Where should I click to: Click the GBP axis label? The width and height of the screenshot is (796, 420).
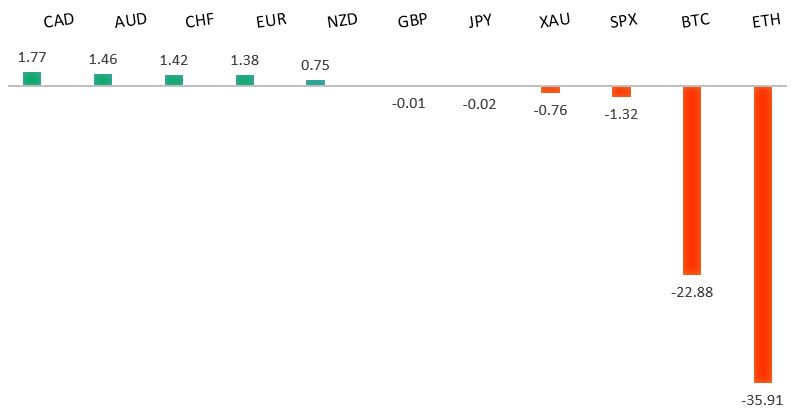pos(412,21)
